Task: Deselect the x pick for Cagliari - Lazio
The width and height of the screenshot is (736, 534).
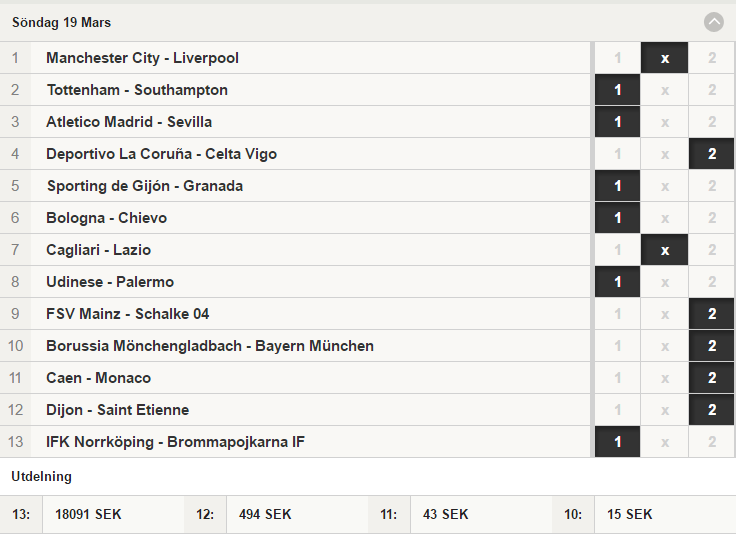Action: tap(665, 249)
